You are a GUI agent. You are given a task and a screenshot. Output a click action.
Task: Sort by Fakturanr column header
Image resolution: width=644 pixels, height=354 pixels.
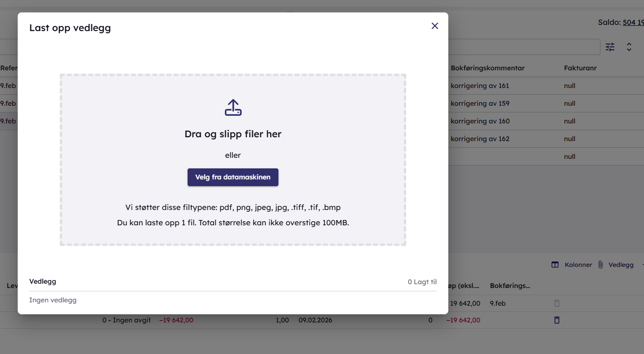580,68
